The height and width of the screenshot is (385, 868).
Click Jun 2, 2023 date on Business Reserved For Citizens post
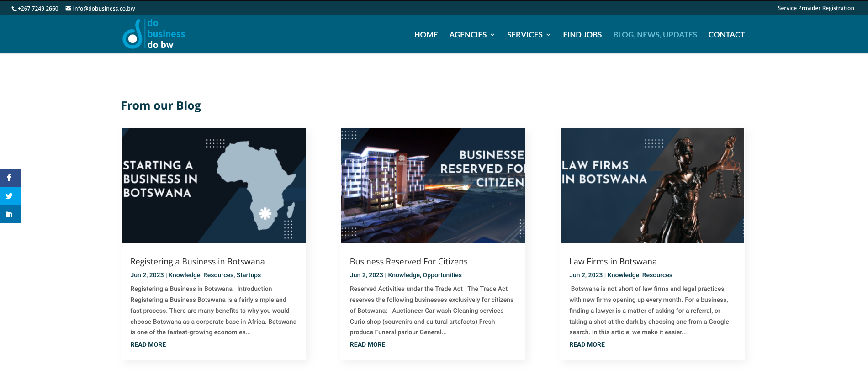pos(366,275)
